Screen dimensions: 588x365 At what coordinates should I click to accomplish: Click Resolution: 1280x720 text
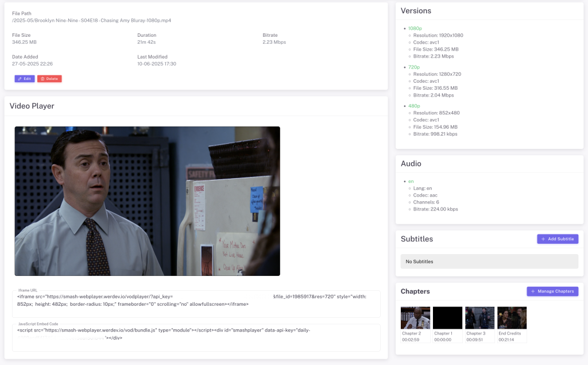(x=437, y=74)
